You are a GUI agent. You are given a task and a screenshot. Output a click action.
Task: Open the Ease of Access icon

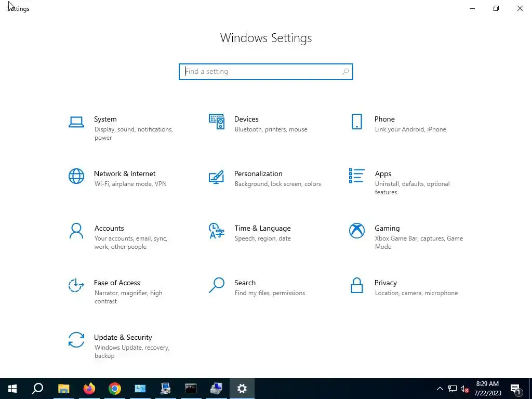point(76,285)
